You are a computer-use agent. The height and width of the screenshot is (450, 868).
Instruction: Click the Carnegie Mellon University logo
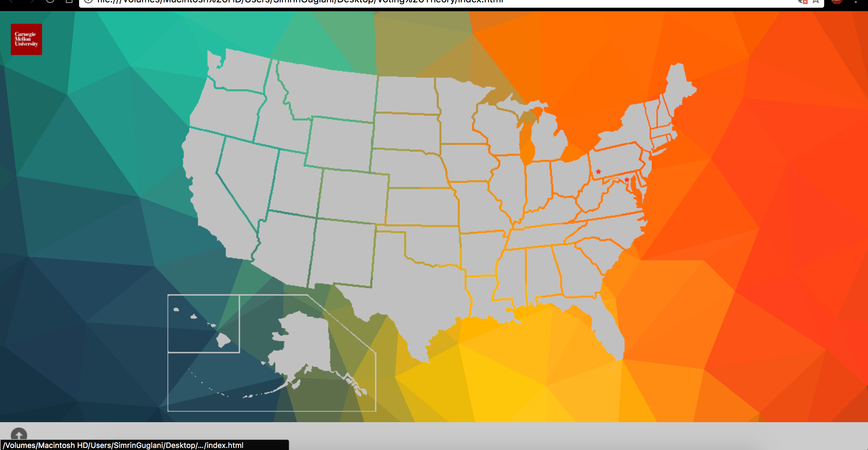click(26, 39)
